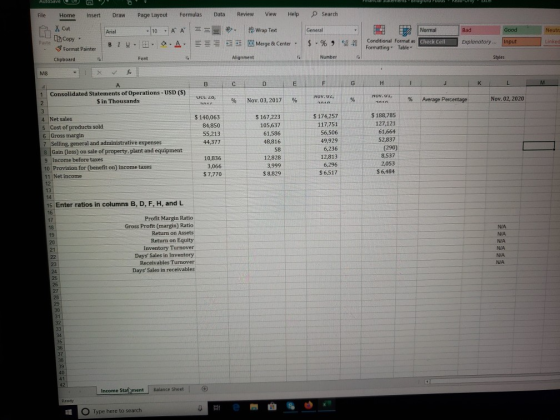Click the Cut scissors icon
This screenshot has height=420, width=560.
57,28
